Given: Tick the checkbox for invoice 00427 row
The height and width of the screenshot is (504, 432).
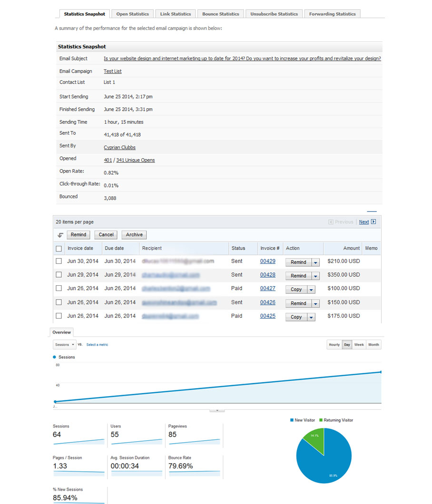Looking at the screenshot, I should tap(59, 288).
